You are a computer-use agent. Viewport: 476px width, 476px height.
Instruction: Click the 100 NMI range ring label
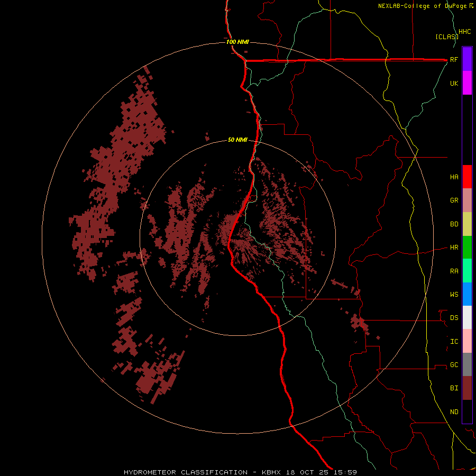point(237,42)
